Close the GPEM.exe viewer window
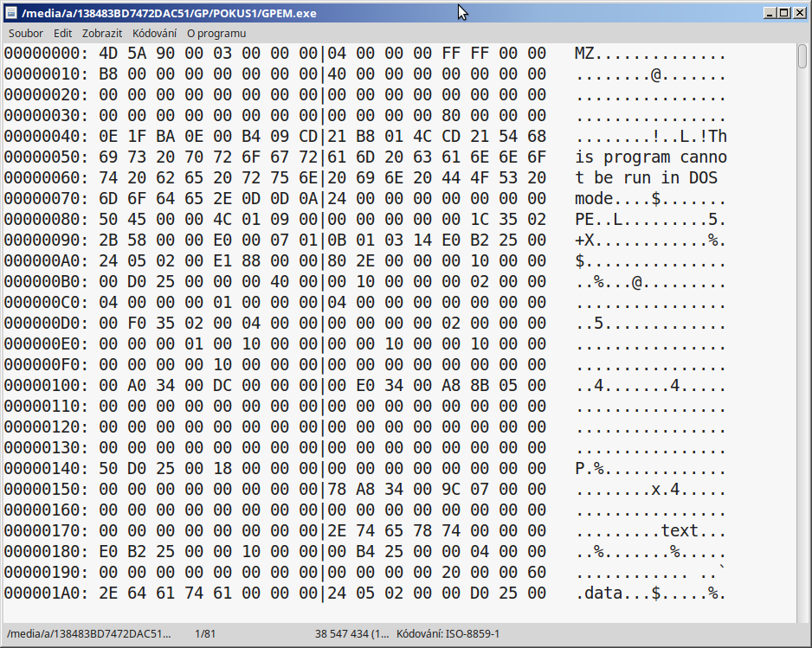Screen dimensions: 812x648 coord(799,13)
